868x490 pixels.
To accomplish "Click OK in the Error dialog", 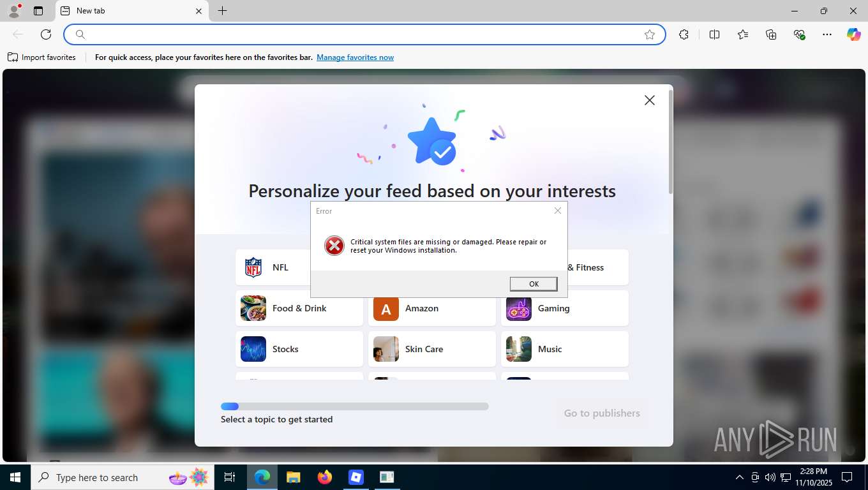I will [x=534, y=284].
